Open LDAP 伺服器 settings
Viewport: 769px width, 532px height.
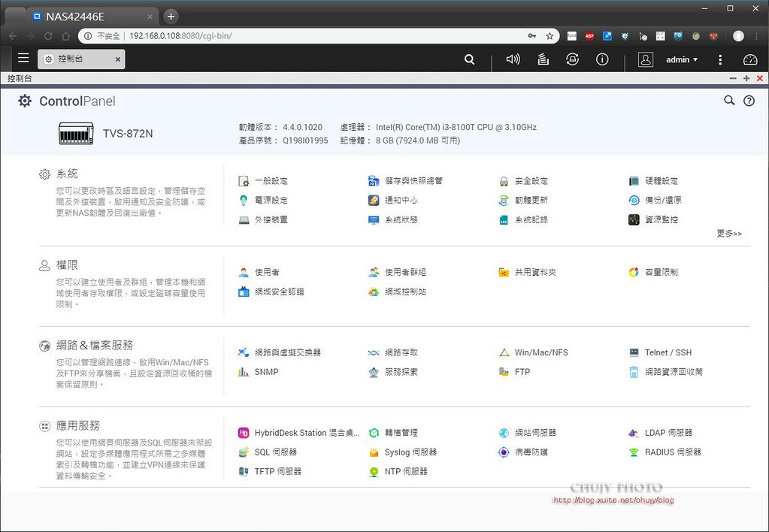pos(661,433)
